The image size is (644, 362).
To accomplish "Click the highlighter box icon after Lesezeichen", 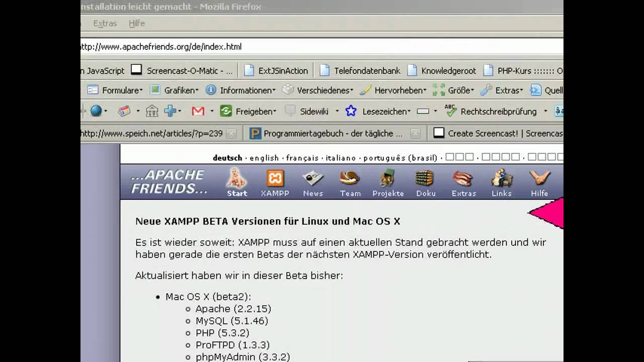I will tap(423, 112).
